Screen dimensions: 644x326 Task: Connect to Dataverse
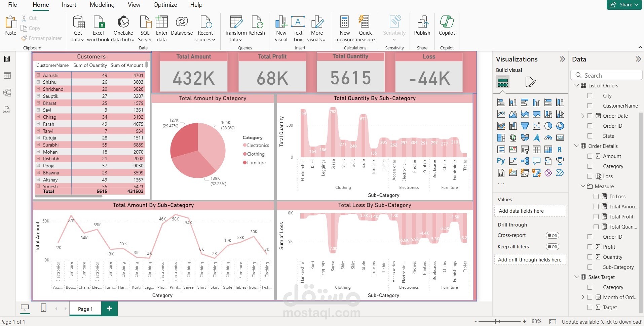pyautogui.click(x=182, y=26)
